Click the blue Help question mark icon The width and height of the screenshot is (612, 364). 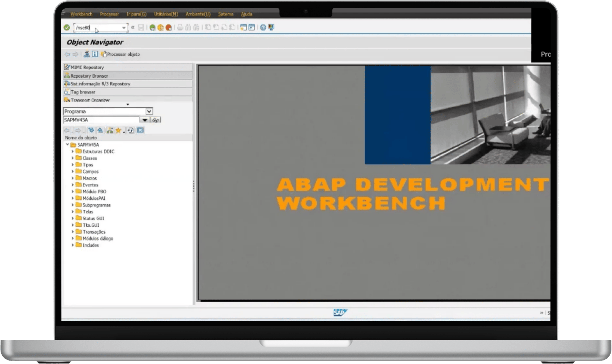[x=263, y=28]
